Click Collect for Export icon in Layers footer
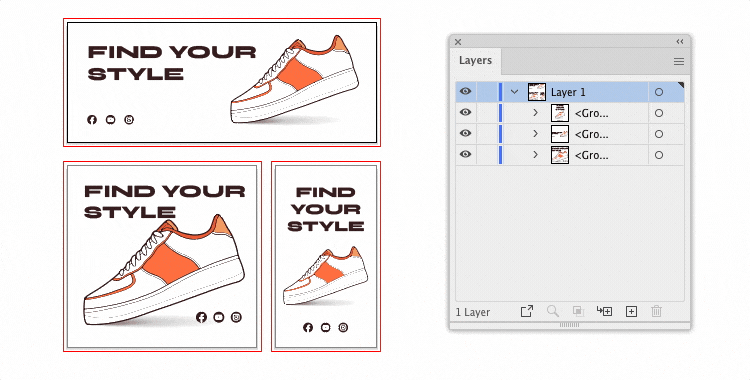 pyautogui.click(x=527, y=312)
